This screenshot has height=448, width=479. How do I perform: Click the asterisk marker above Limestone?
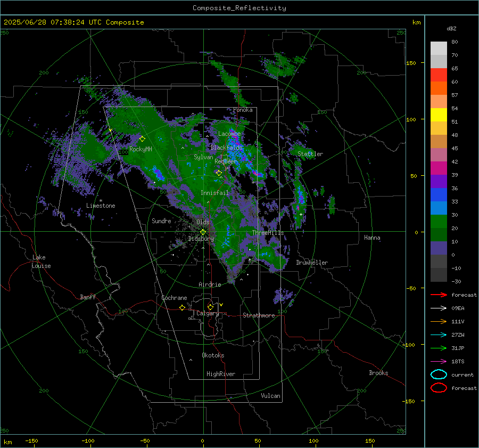[101, 201]
